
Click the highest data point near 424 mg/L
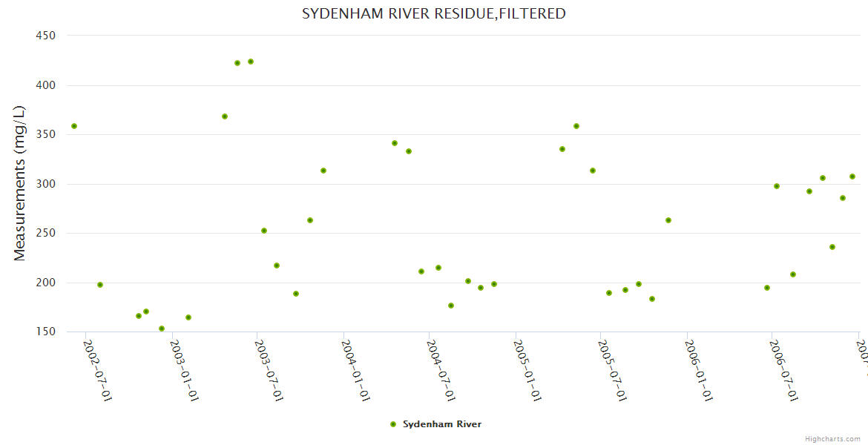[x=251, y=62]
